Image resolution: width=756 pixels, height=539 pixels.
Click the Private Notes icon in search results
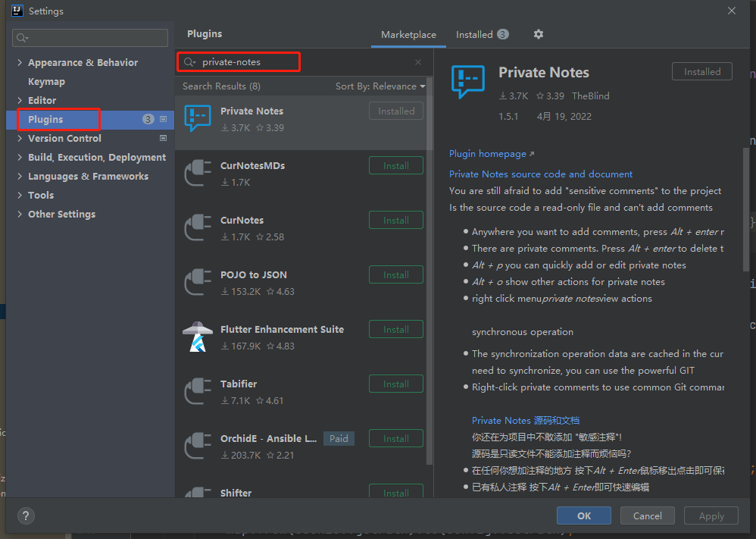pos(198,118)
